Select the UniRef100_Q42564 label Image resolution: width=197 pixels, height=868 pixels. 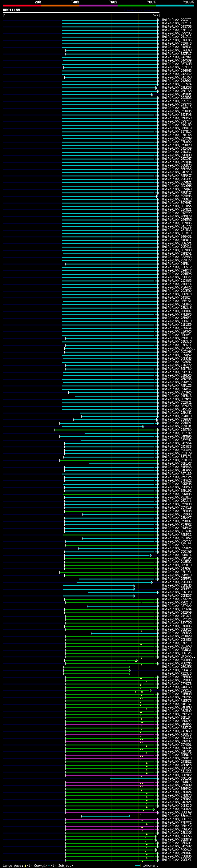177,443
